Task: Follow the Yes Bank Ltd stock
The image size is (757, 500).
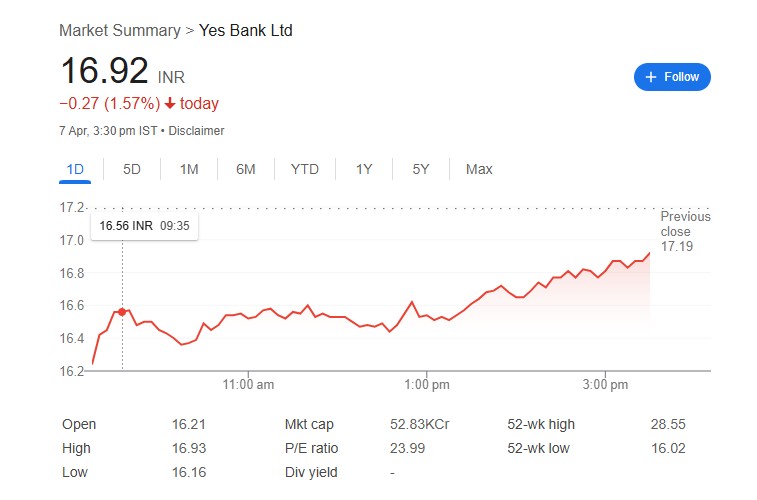Action: pyautogui.click(x=673, y=77)
